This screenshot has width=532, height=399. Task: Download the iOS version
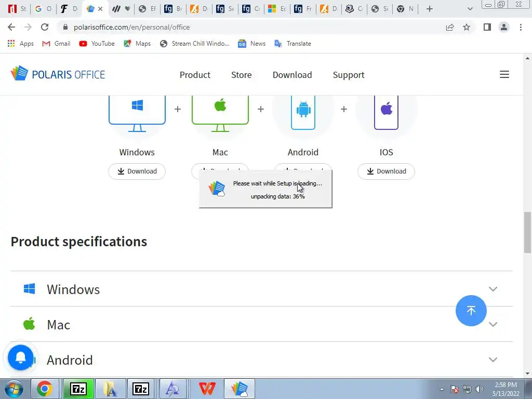pos(386,171)
